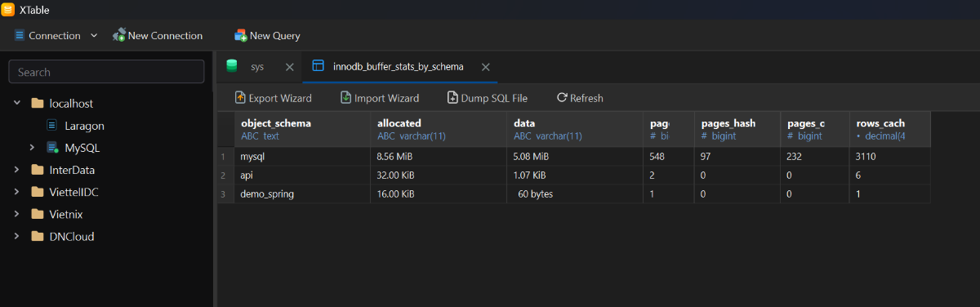The height and width of the screenshot is (307, 980).
Task: Select the 16.00 KiB allocated cell
Action: [439, 194]
